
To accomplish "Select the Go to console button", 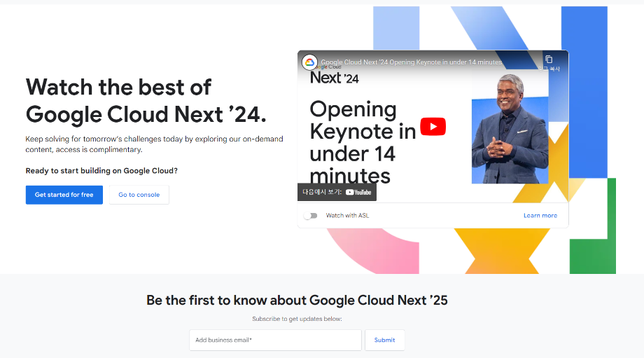I will pos(139,195).
